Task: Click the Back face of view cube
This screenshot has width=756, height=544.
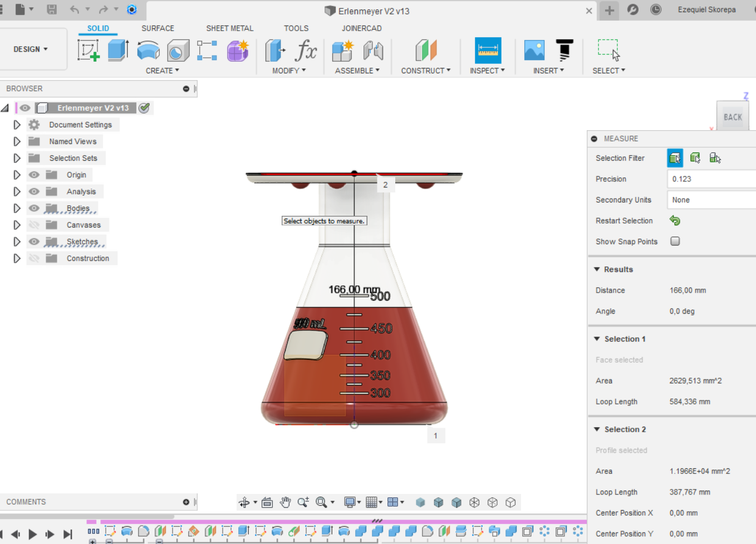Action: pyautogui.click(x=732, y=117)
